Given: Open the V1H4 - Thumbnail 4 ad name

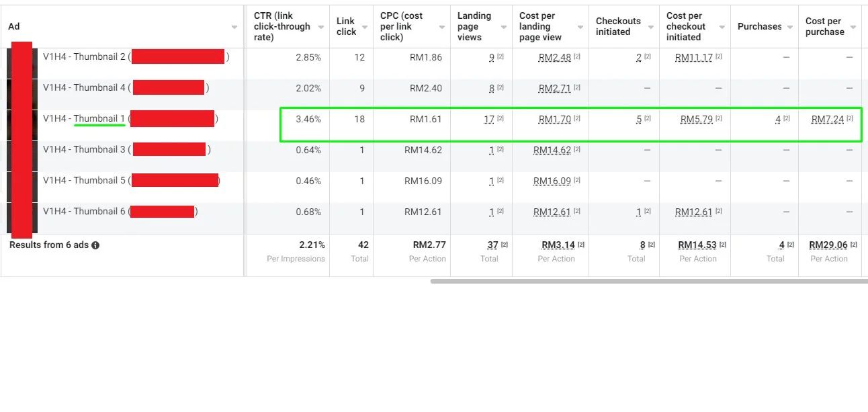Looking at the screenshot, I should coord(85,88).
